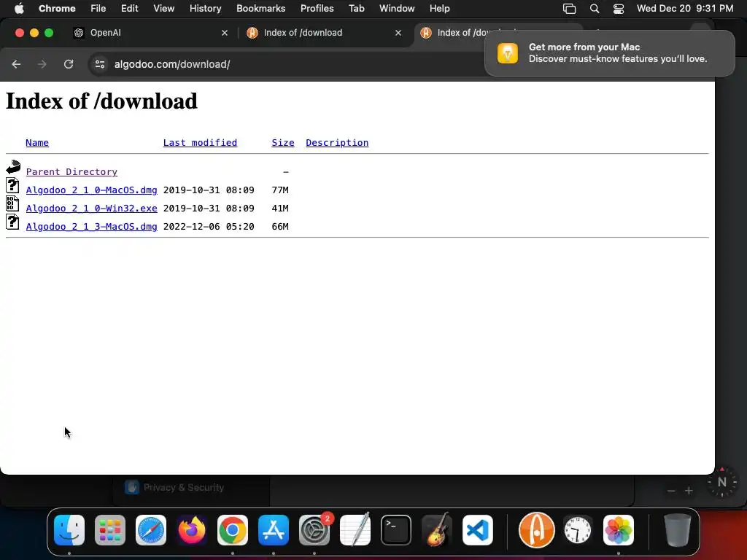The width and height of the screenshot is (747, 560).
Task: Download Algodoo_2_1_0-Win32.exe
Action: coord(91,208)
